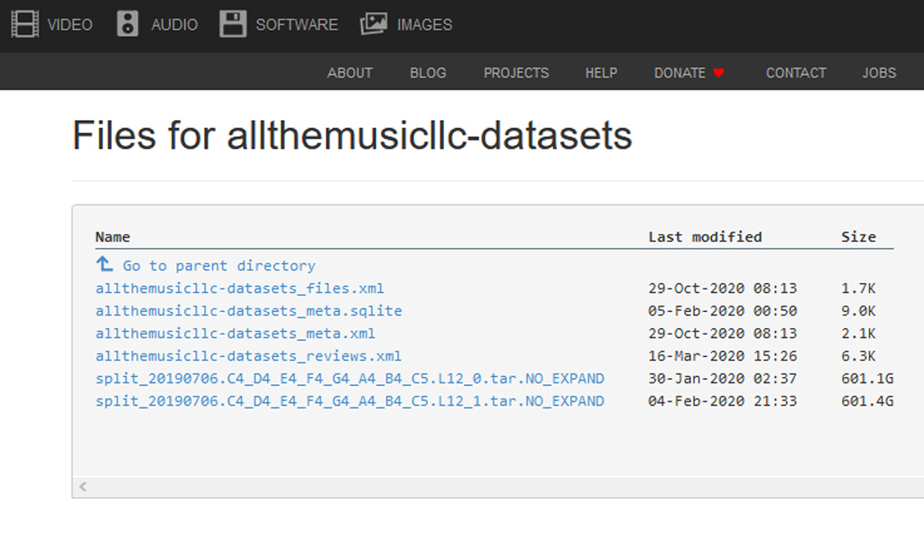This screenshot has height=560, width=924.
Task: Click the Software floppy disk icon
Action: coord(233,24)
